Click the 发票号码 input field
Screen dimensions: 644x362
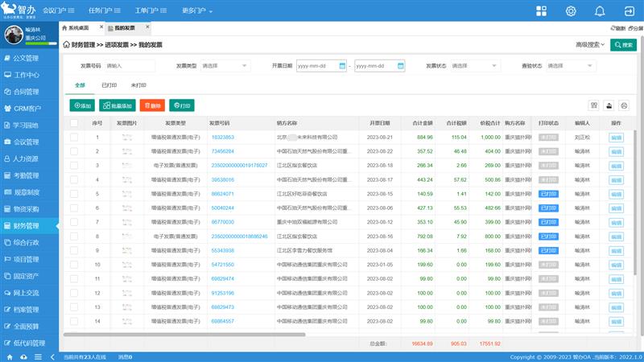129,66
